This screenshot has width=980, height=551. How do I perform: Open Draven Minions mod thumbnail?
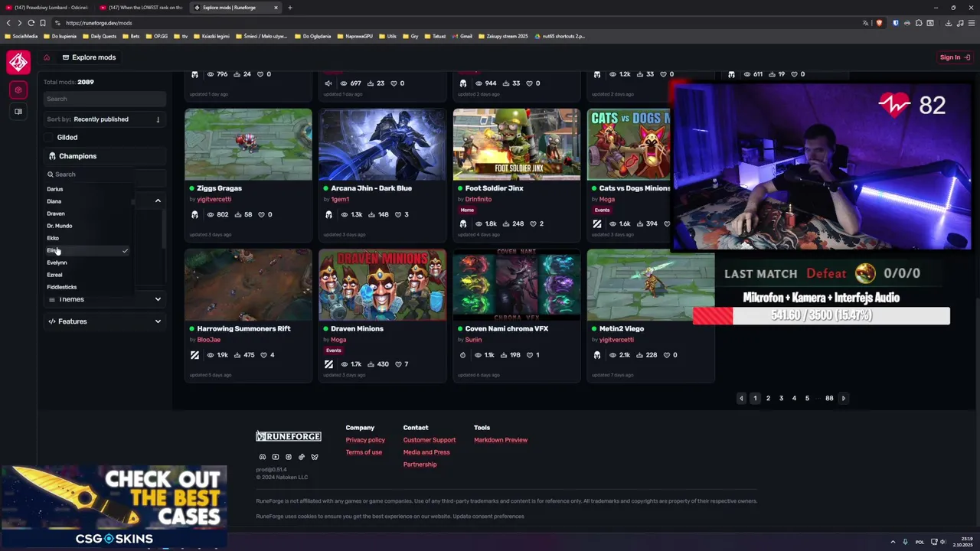[382, 284]
